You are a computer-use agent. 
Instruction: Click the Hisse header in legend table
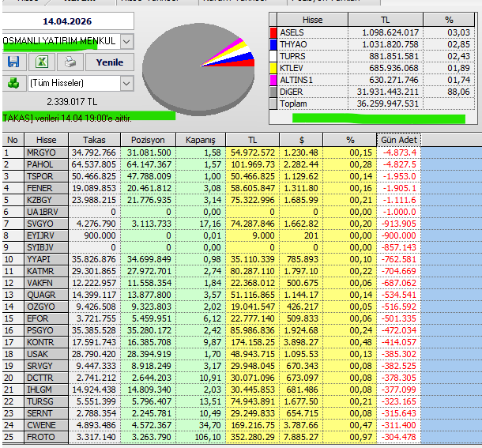click(312, 20)
